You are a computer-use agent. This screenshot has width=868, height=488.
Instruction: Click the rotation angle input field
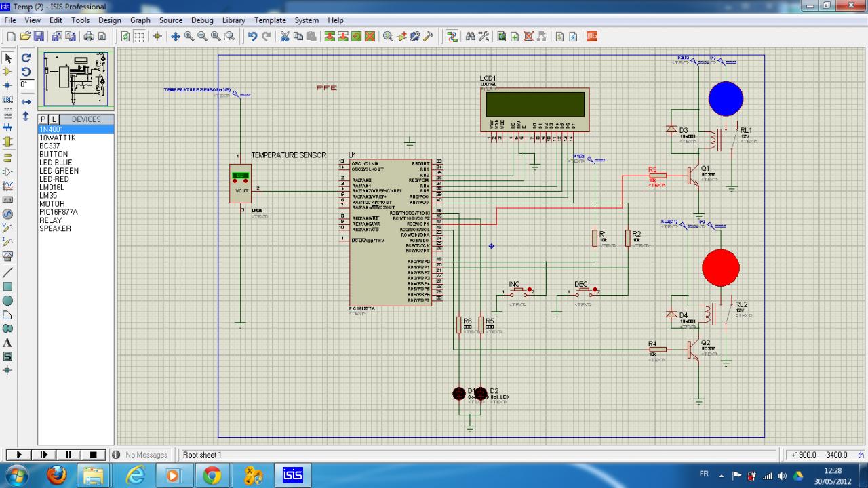click(26, 85)
